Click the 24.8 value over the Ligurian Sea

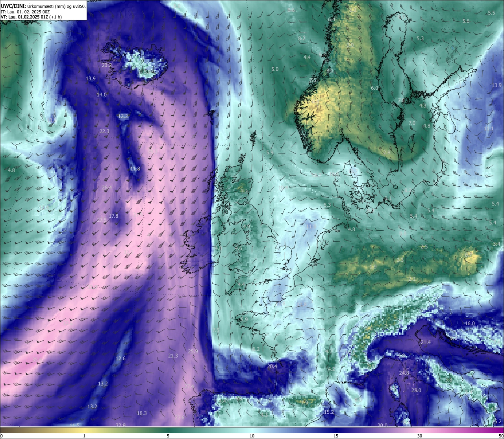pyautogui.click(x=404, y=373)
